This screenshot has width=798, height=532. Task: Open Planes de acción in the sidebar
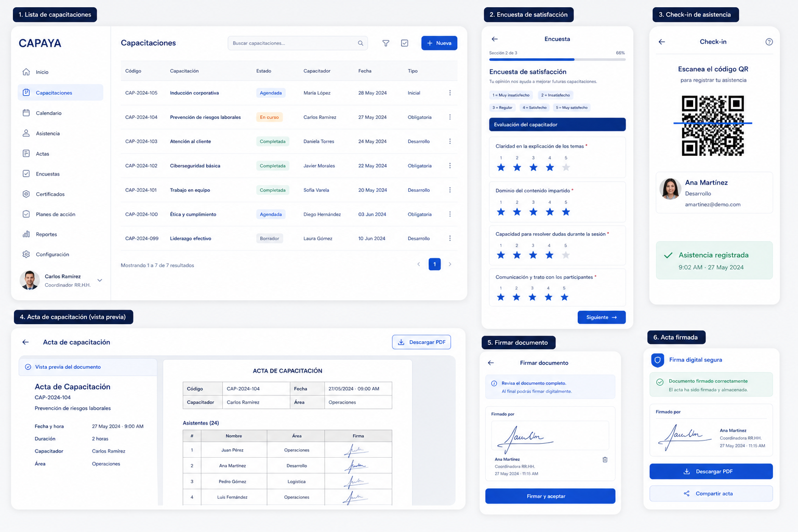(60, 215)
